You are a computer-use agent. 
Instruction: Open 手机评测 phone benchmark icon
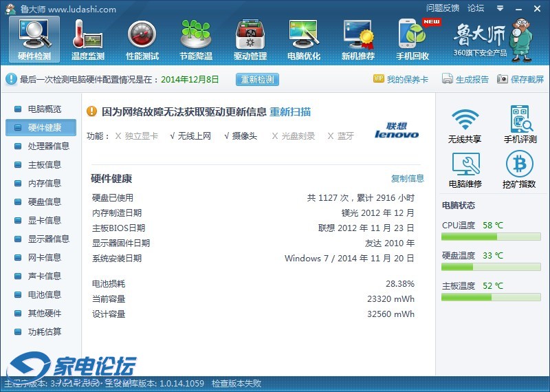519,125
